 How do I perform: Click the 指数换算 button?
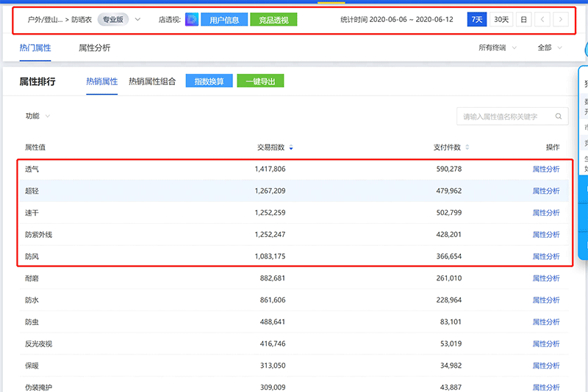pos(209,81)
